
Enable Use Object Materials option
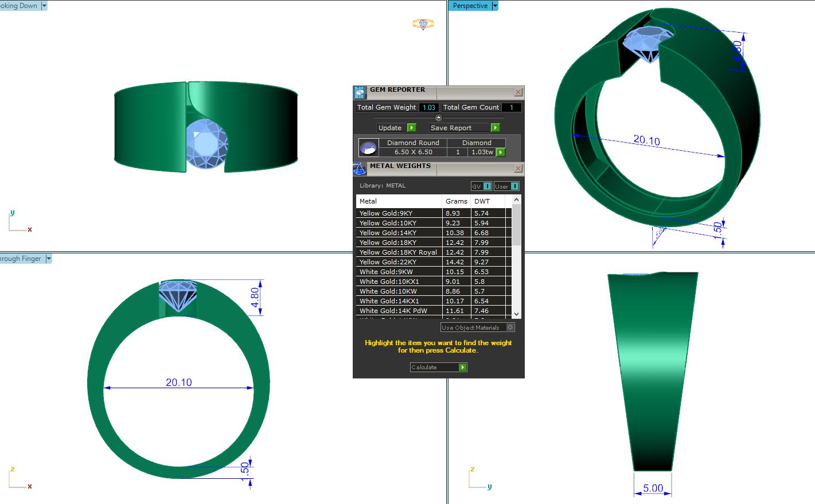[510, 327]
